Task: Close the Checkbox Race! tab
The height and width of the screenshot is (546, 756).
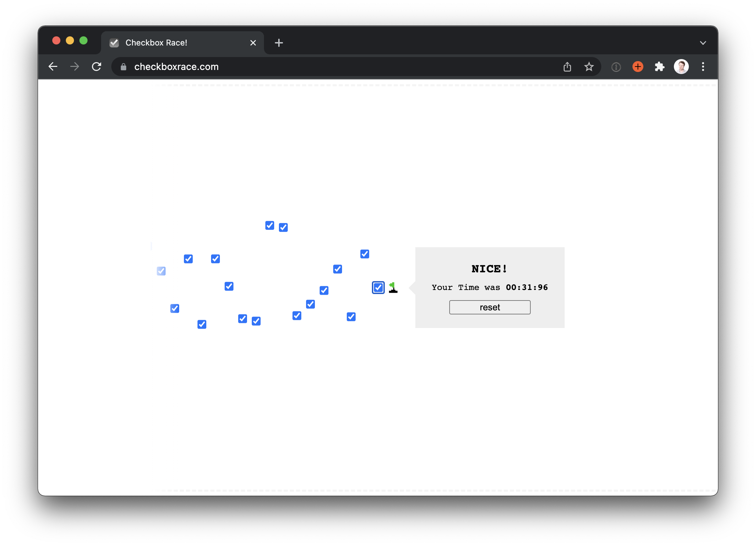Action: click(x=253, y=42)
